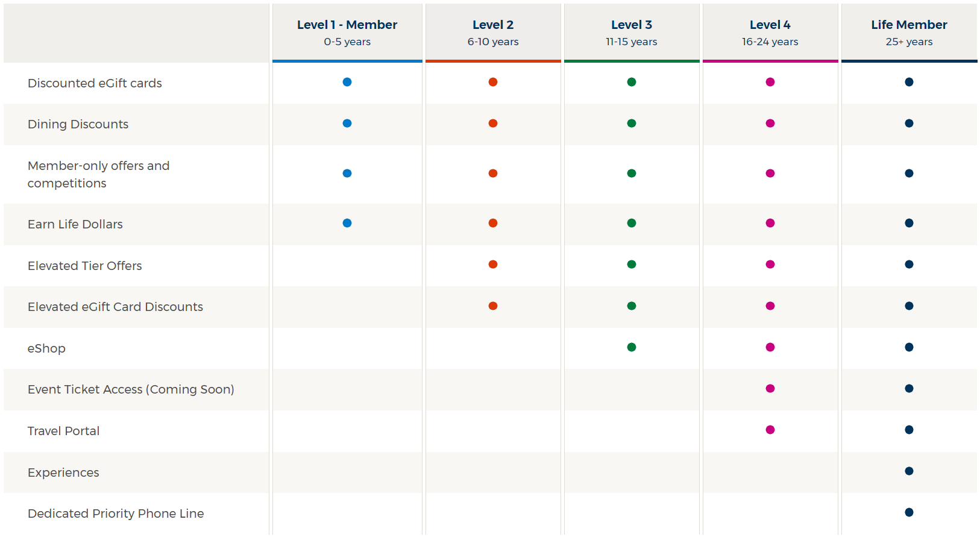The image size is (980, 537).
Task: Click the Dedicated Priority Phone Line label
Action: tap(116, 513)
